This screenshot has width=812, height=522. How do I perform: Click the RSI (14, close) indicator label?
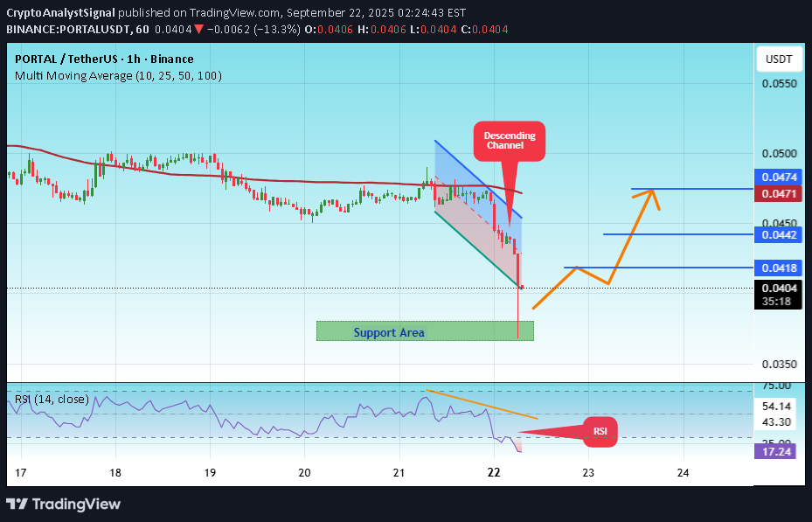tap(52, 400)
